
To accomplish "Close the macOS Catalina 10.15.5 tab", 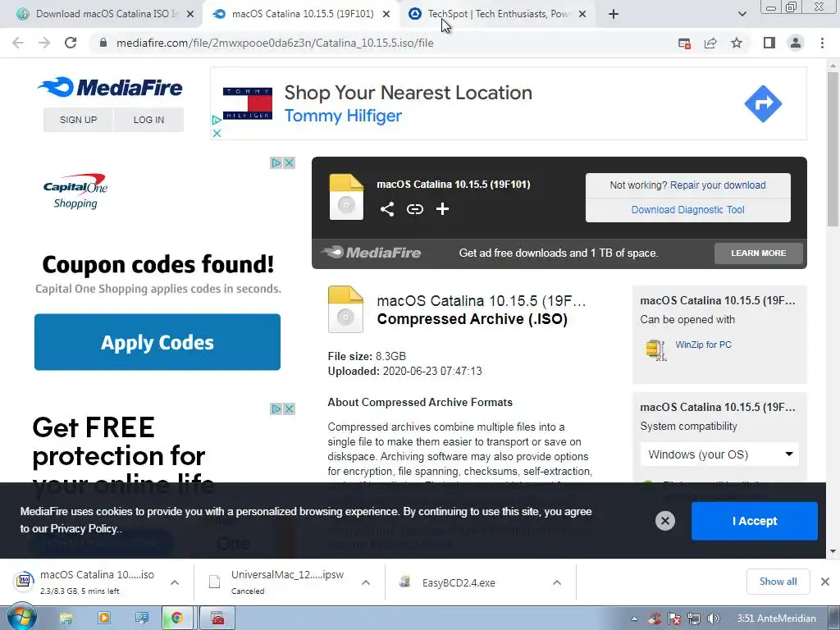I will [x=386, y=14].
